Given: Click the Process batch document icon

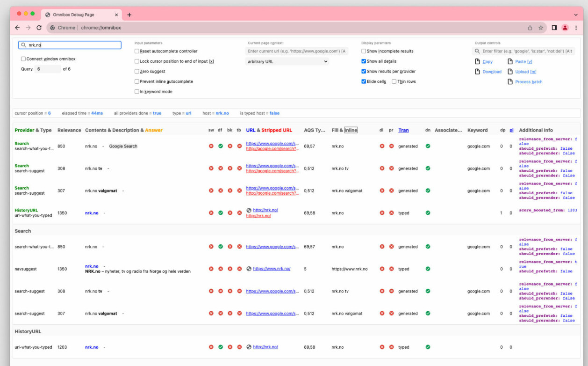Looking at the screenshot, I should point(510,82).
